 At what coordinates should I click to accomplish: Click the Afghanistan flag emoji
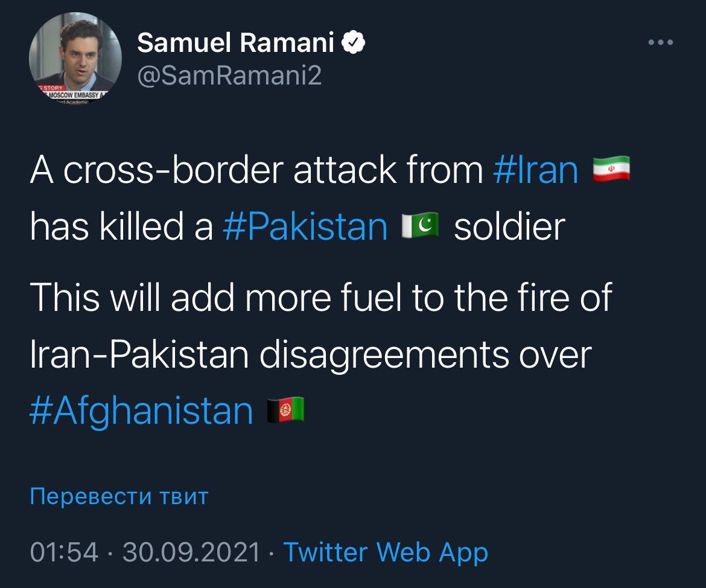pos(285,410)
